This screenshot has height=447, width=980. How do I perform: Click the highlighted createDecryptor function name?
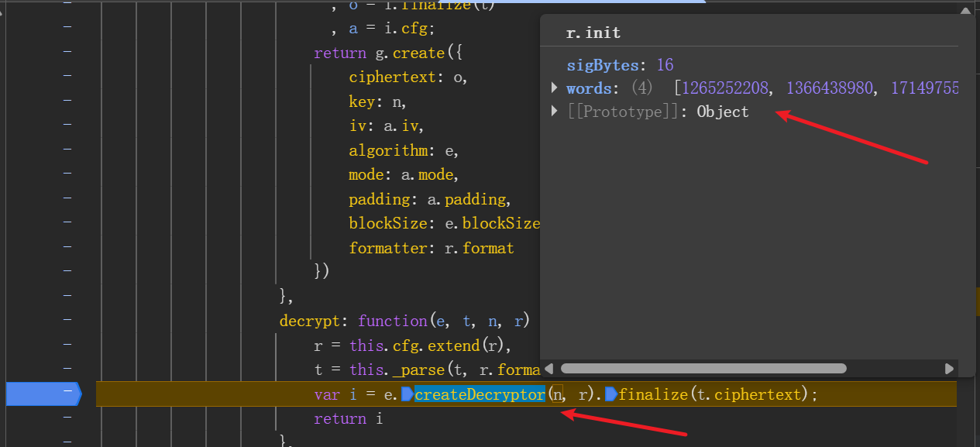point(480,394)
